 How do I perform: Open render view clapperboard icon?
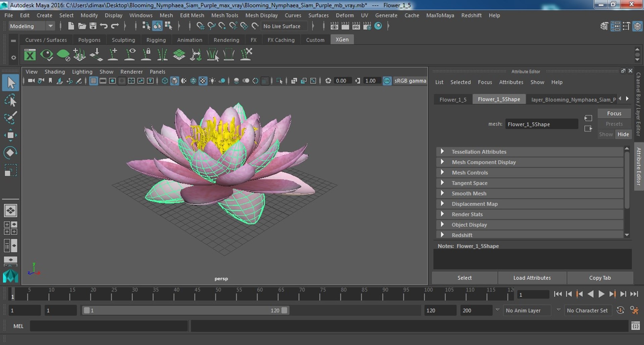coord(334,26)
